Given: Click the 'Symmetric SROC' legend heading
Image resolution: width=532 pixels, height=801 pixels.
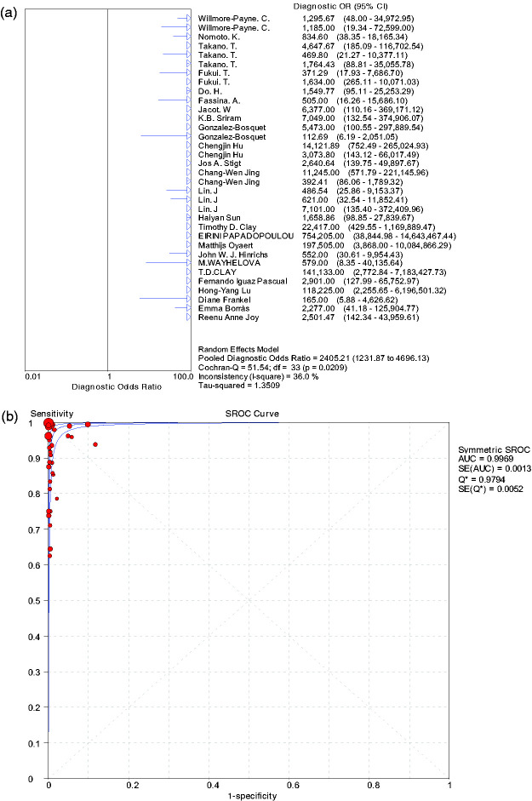Looking at the screenshot, I should coord(495,450).
